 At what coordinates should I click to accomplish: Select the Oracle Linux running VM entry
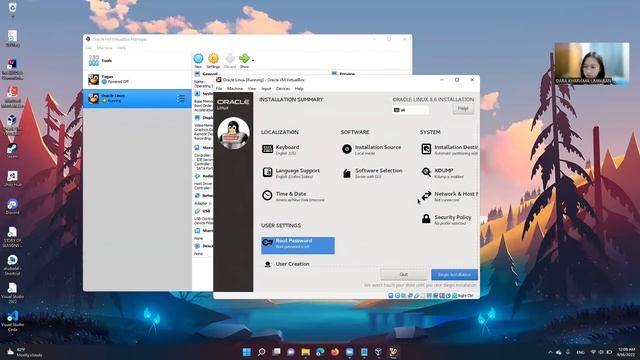click(137, 98)
